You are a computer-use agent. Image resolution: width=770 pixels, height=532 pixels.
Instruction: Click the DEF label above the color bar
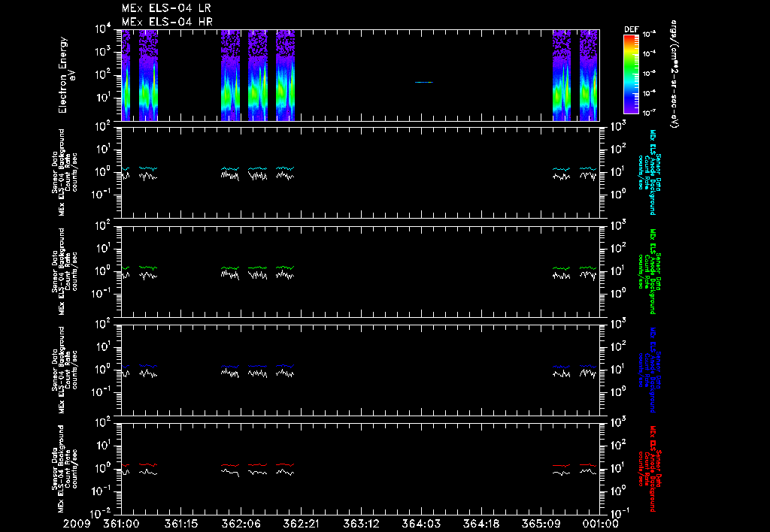pyautogui.click(x=631, y=30)
